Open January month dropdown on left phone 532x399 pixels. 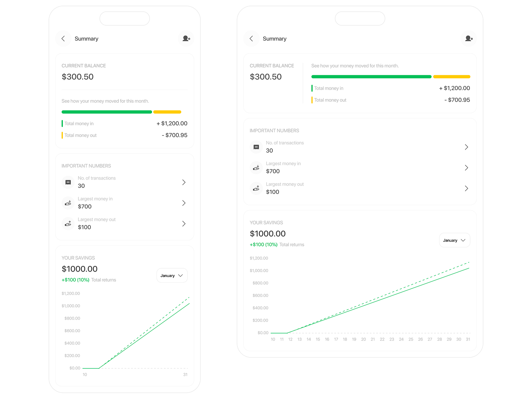(172, 276)
